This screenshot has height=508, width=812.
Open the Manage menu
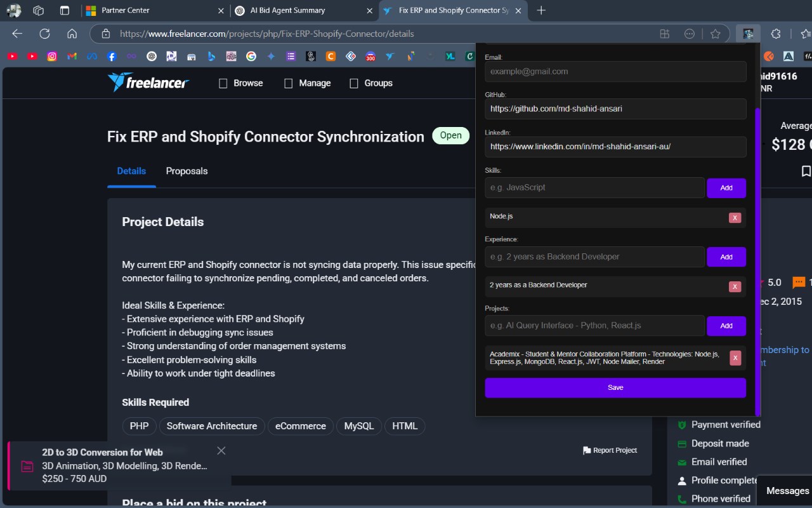(x=308, y=83)
